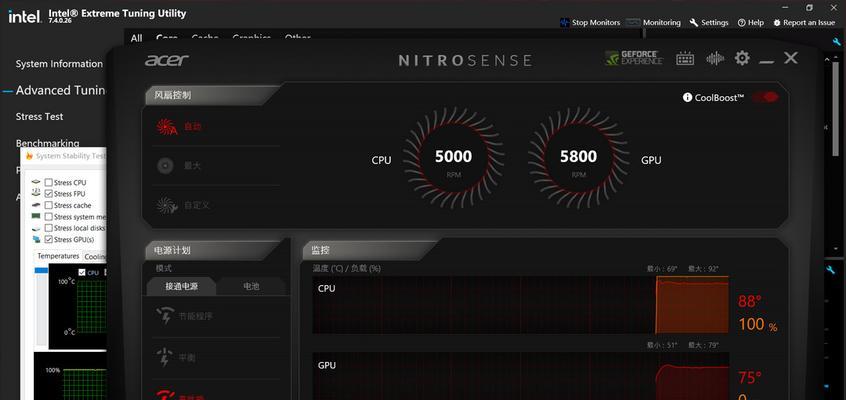Click the CPU temperature graph in NitroSense

pyautogui.click(x=520, y=304)
